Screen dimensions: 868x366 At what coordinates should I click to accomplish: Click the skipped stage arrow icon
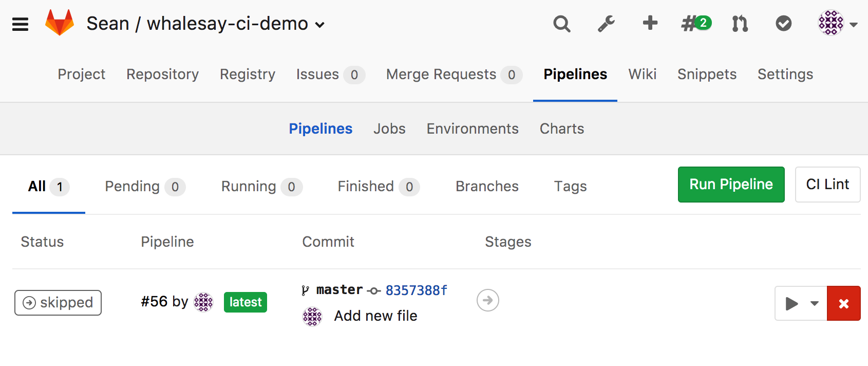(488, 300)
